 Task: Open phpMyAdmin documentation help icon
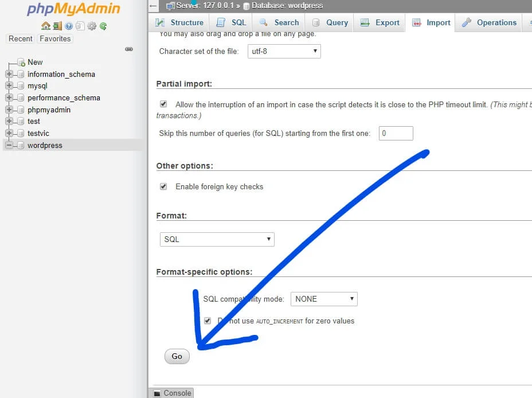click(69, 26)
